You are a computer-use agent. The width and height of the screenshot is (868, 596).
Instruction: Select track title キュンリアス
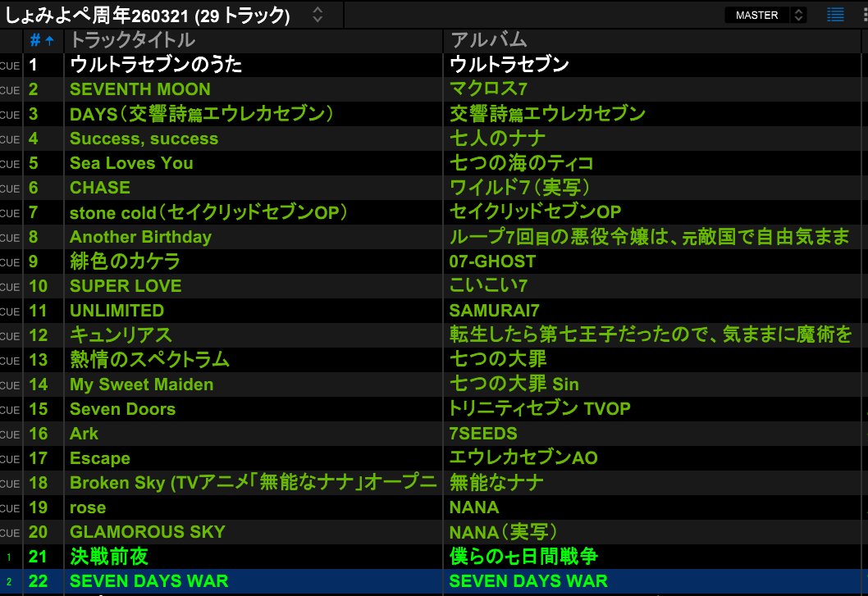121,334
